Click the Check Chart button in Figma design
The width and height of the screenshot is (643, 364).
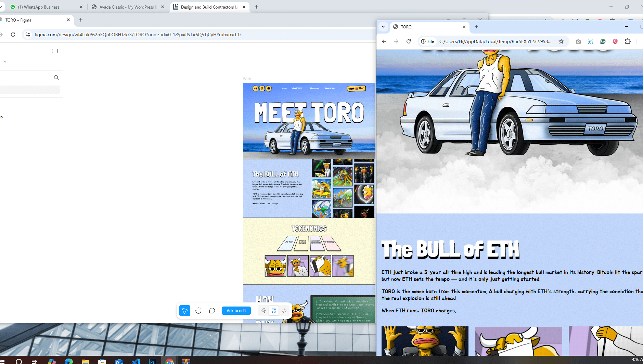(x=357, y=89)
